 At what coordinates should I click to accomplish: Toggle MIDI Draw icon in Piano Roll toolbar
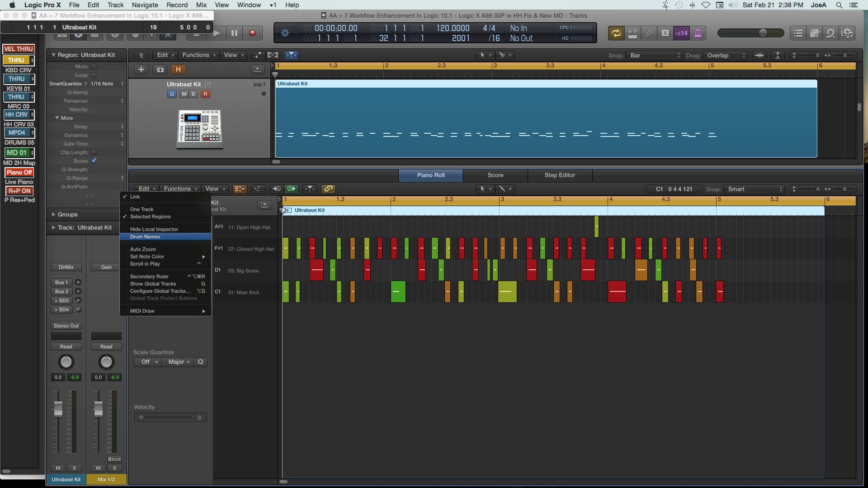pos(258,189)
